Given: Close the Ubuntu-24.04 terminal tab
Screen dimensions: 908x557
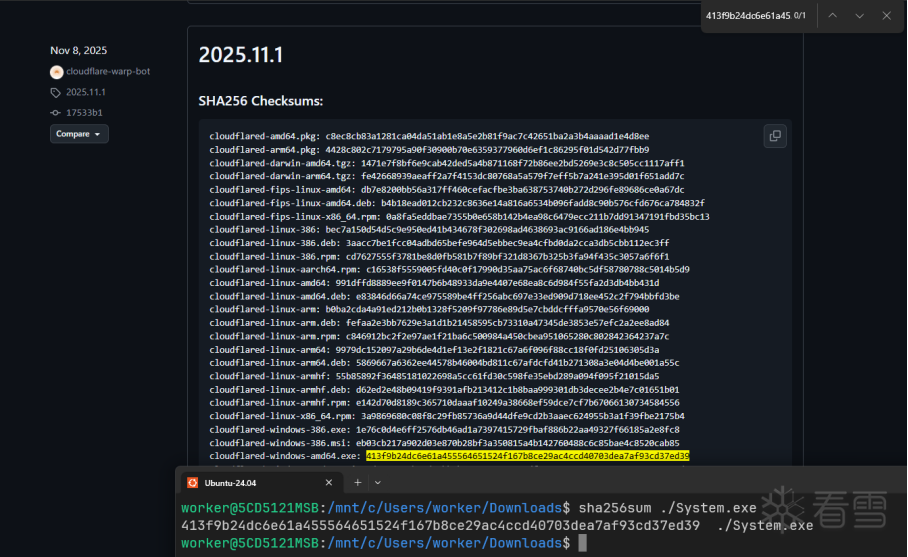Looking at the screenshot, I should [x=329, y=482].
